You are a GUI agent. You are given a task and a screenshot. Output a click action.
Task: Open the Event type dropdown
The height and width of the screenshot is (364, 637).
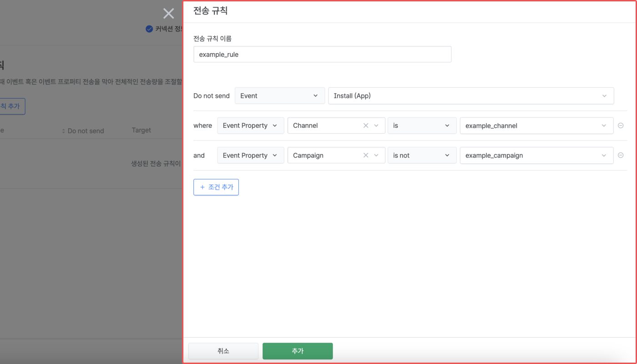[x=280, y=96]
